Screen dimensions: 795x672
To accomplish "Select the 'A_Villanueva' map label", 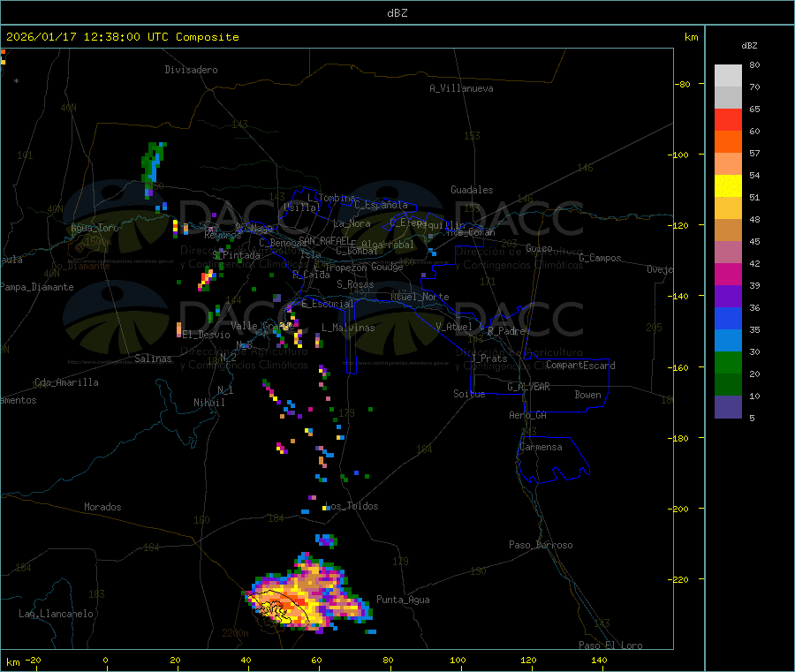I will tap(461, 88).
